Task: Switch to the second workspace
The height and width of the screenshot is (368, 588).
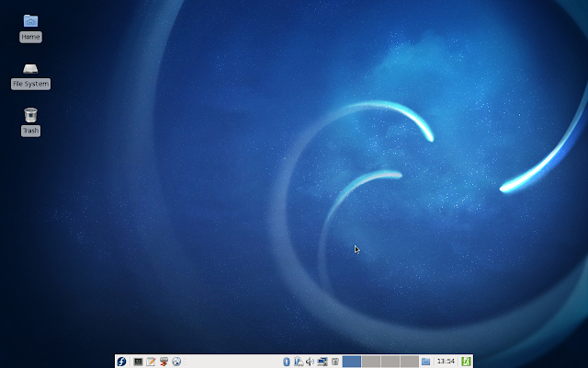Action: pyautogui.click(x=370, y=362)
